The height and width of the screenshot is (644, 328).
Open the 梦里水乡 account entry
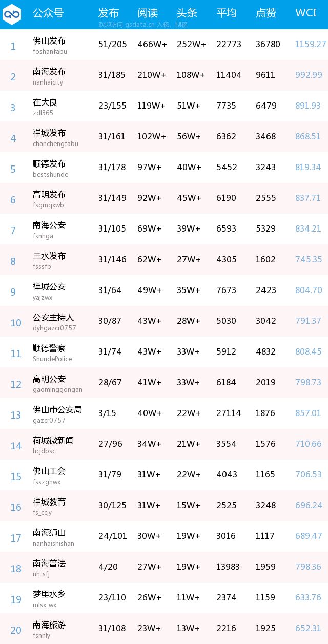pos(49,598)
